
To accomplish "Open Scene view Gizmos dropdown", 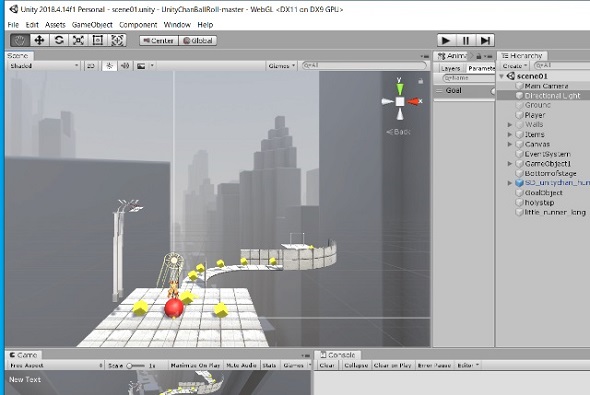I will click(x=281, y=66).
